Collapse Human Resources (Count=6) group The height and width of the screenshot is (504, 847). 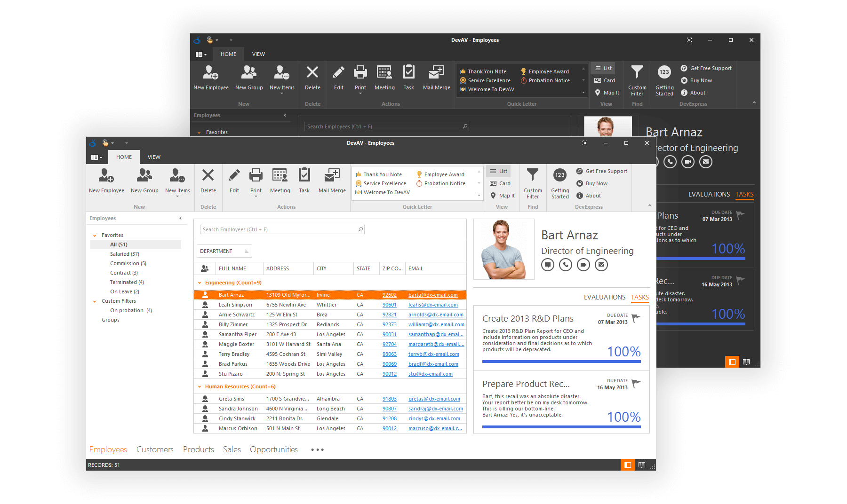(x=200, y=386)
